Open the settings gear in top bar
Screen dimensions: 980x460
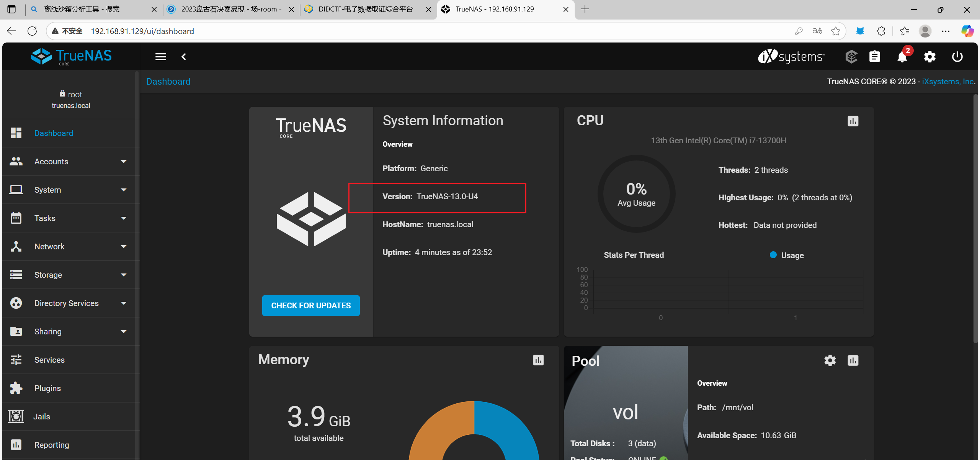pos(930,57)
